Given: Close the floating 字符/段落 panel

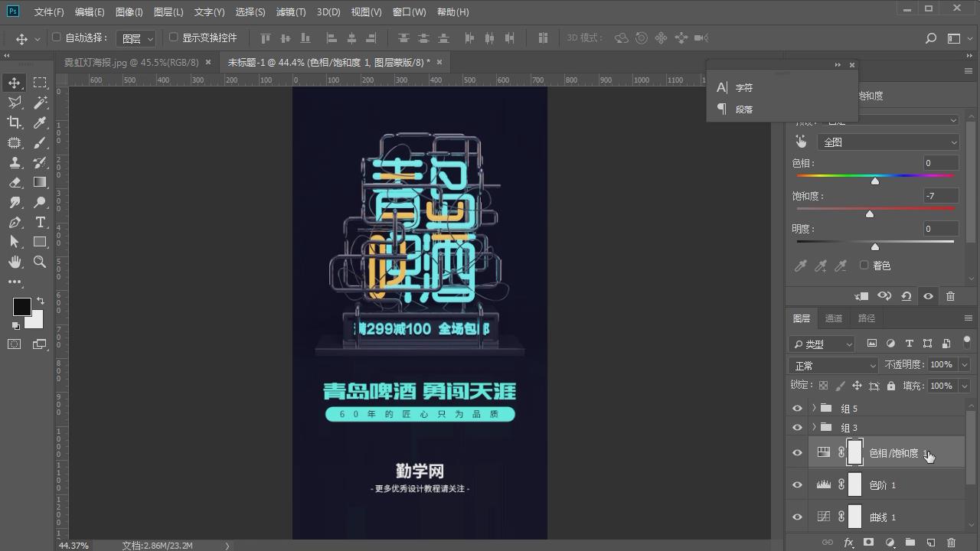Looking at the screenshot, I should 851,65.
